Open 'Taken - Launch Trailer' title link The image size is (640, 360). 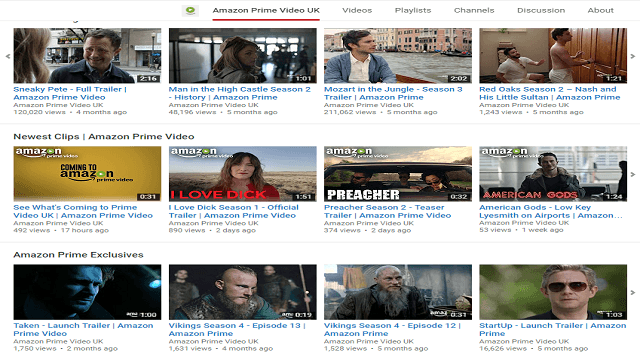[x=83, y=329]
